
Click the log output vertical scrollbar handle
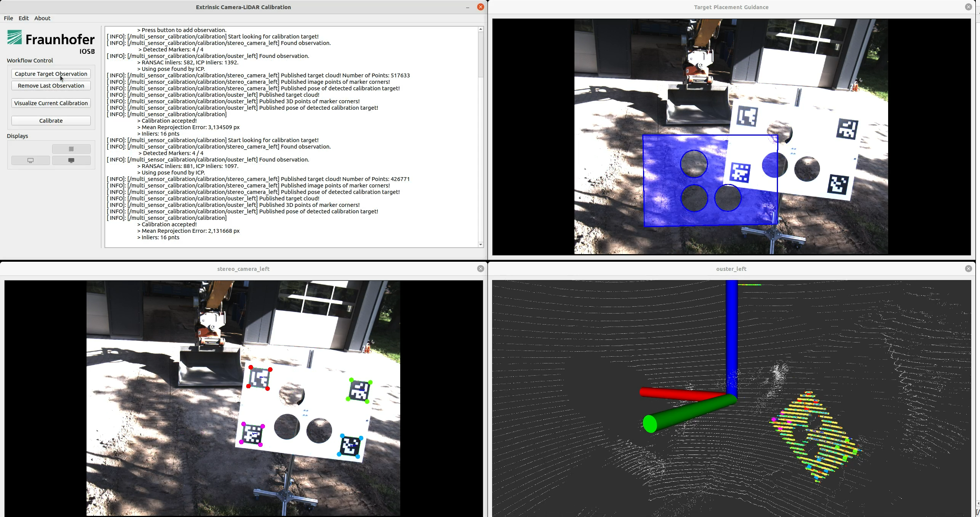point(481,55)
